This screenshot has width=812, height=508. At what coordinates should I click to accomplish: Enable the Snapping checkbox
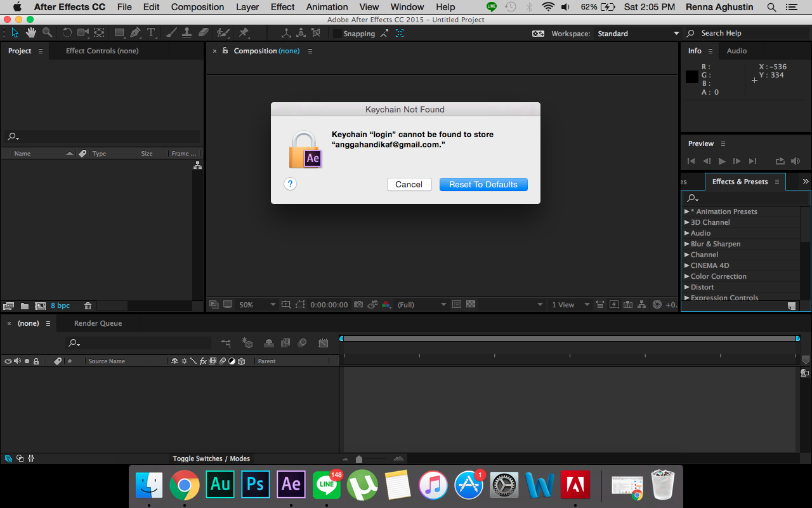337,34
